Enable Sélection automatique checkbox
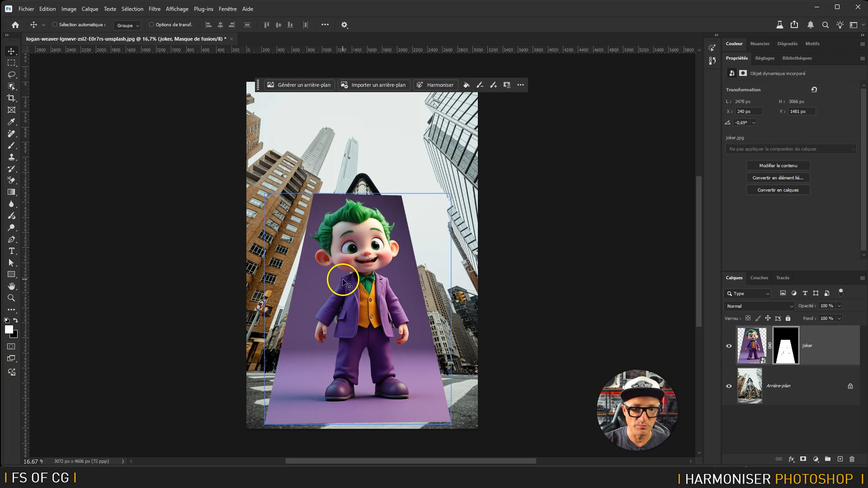 (55, 25)
